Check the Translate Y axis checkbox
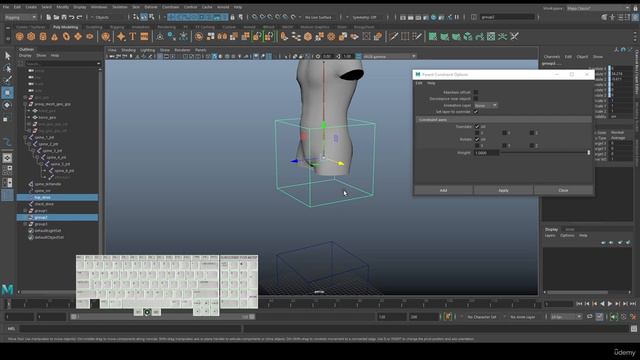The width and height of the screenshot is (640, 360). (x=504, y=133)
